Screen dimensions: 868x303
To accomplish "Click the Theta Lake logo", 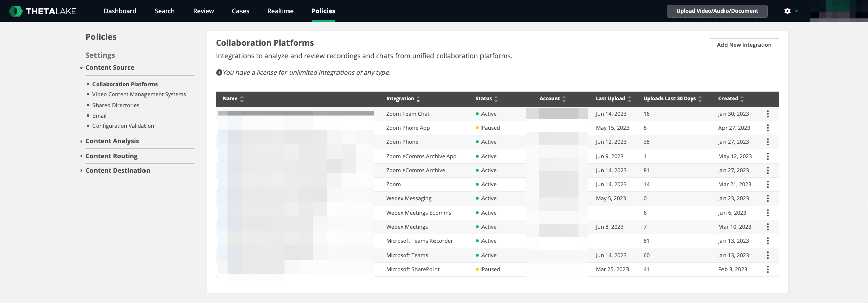I will coord(43,11).
